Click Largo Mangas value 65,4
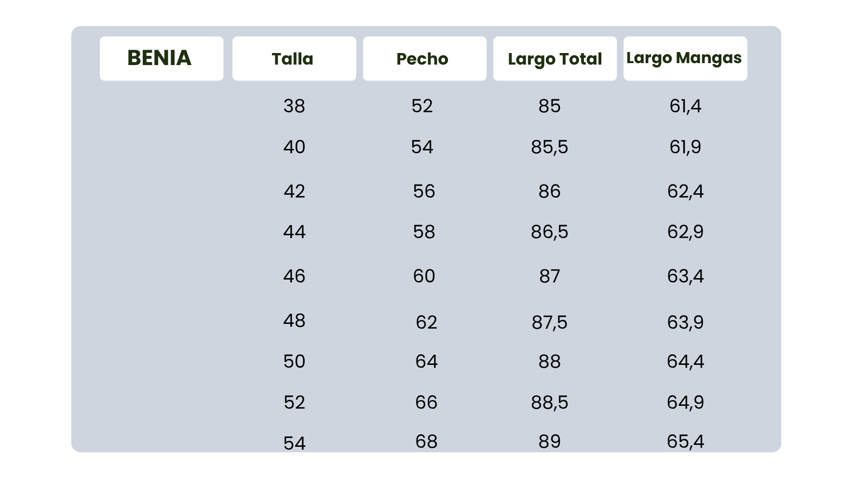 point(685,442)
